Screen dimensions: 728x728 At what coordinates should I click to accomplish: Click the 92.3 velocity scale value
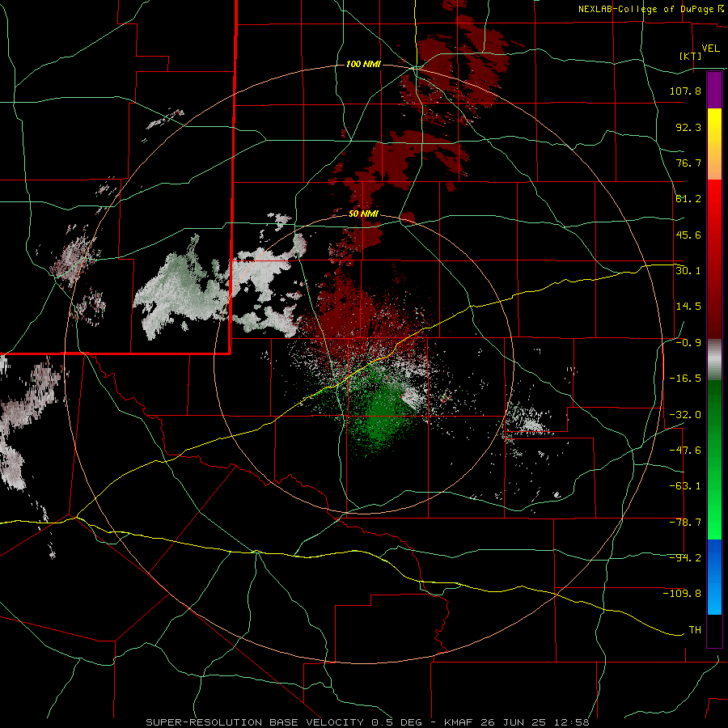click(x=688, y=127)
